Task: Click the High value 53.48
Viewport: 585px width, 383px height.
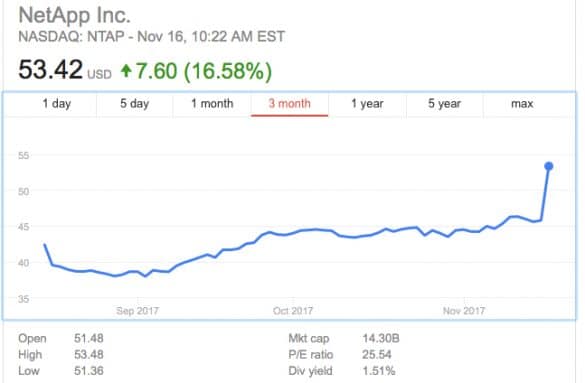Action: point(89,354)
